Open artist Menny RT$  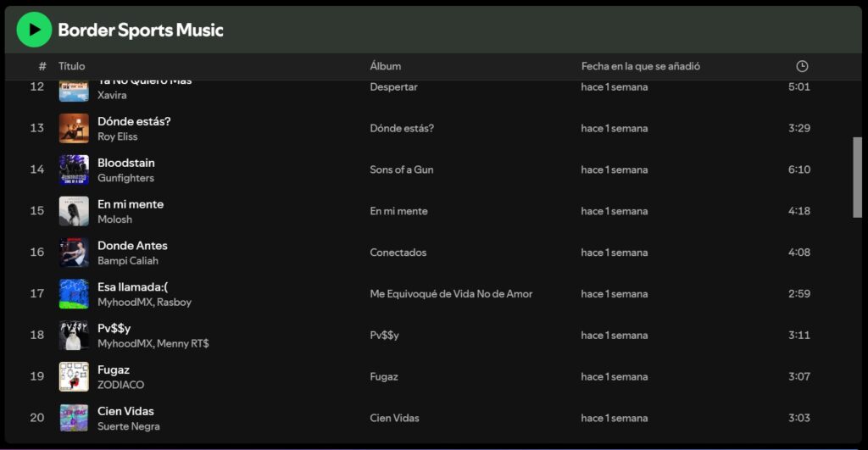[x=183, y=344]
